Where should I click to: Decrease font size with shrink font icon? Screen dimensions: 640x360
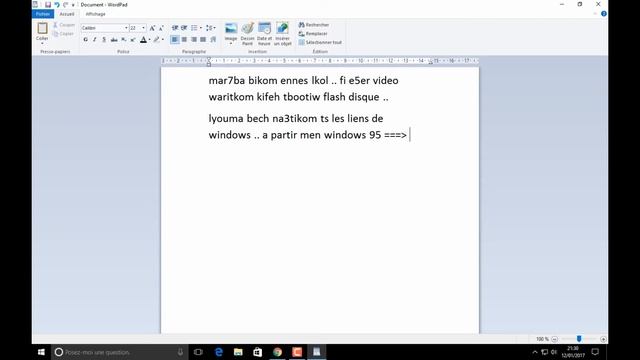coord(161,28)
